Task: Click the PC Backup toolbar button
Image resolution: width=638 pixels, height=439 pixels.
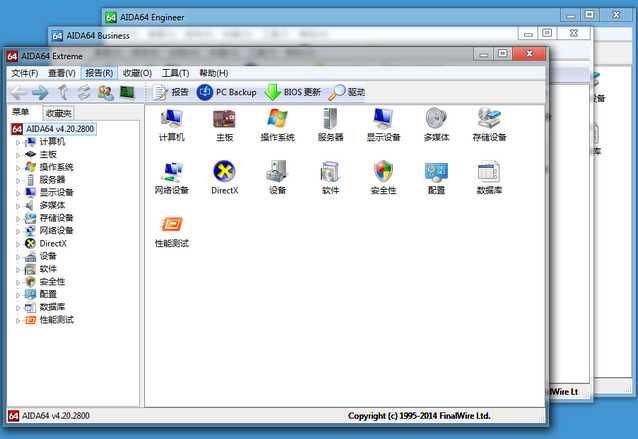Action: pos(226,92)
